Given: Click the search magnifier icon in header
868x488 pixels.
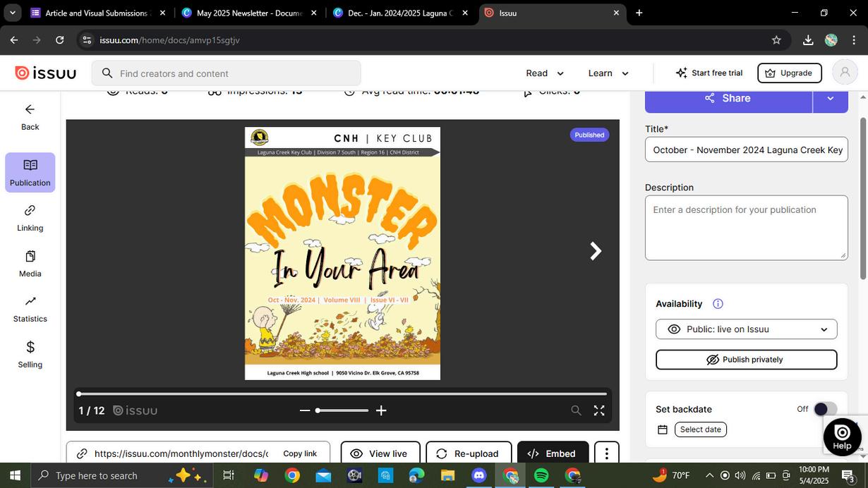Looking at the screenshot, I should (x=107, y=73).
